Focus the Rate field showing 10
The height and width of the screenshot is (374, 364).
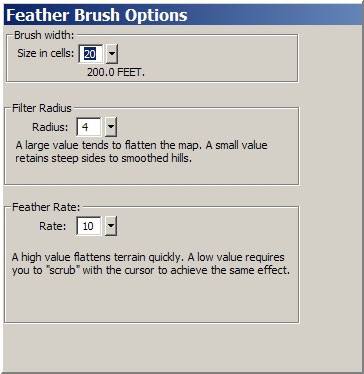pyautogui.click(x=89, y=226)
